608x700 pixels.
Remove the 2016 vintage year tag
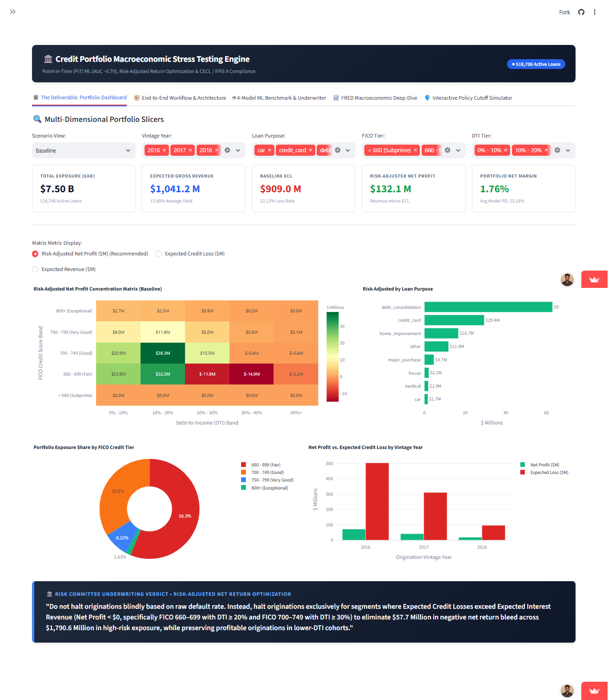click(164, 150)
